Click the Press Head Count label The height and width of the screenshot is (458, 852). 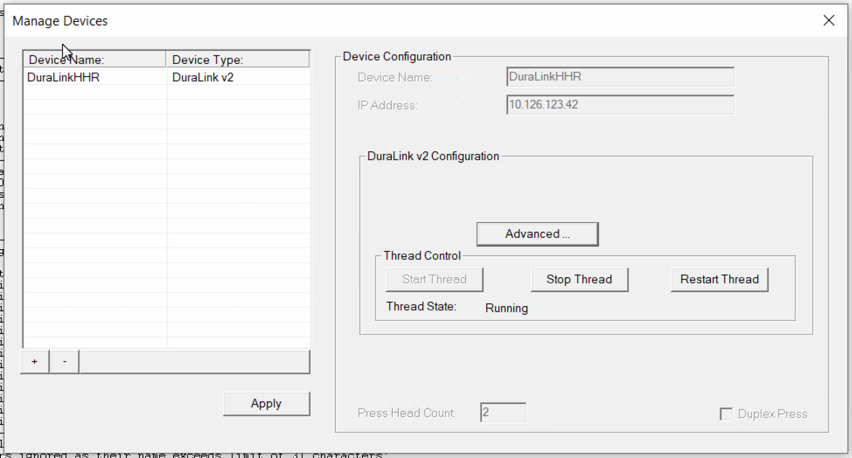tap(406, 413)
